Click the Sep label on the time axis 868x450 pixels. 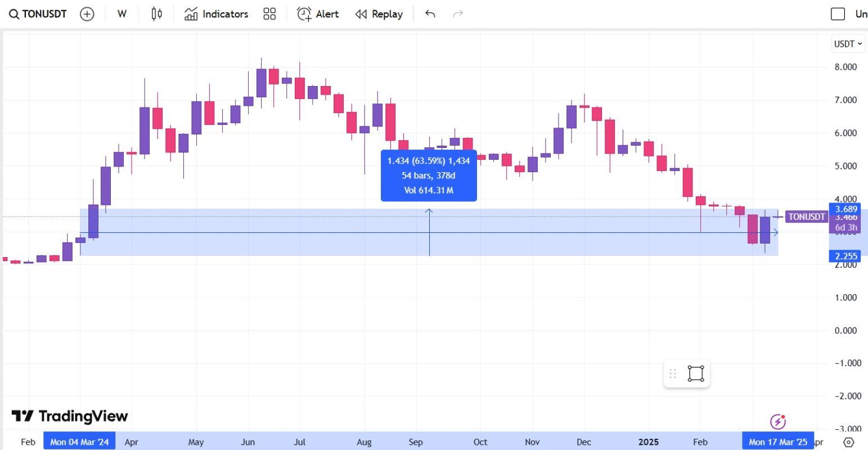pyautogui.click(x=416, y=442)
